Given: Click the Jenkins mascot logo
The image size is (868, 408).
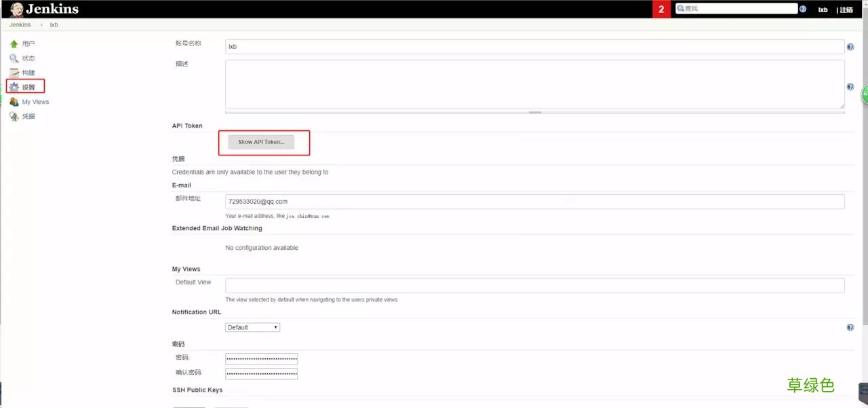Looking at the screenshot, I should [x=16, y=9].
